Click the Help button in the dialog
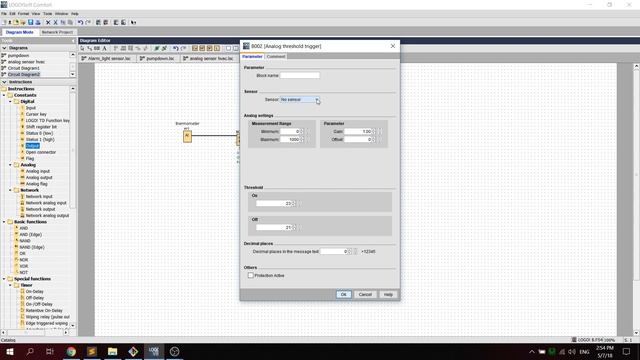Screen dimensions: 640x360 pos(388,294)
